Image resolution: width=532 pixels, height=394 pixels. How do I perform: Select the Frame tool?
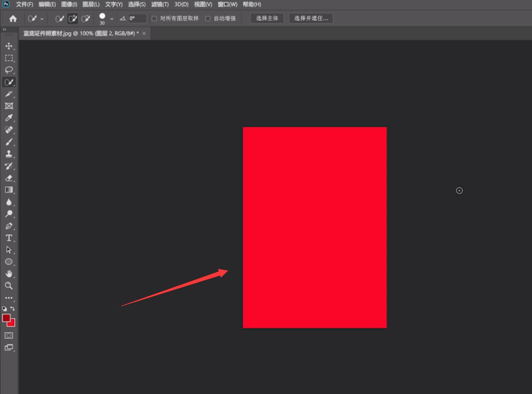(x=9, y=106)
